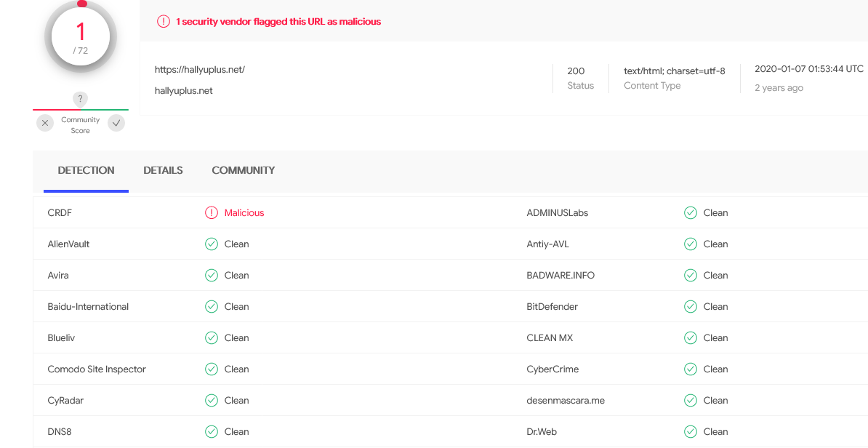Screen dimensions: 868x448
Task: Click the clean check icon for Baidu-International
Action: coord(212,307)
